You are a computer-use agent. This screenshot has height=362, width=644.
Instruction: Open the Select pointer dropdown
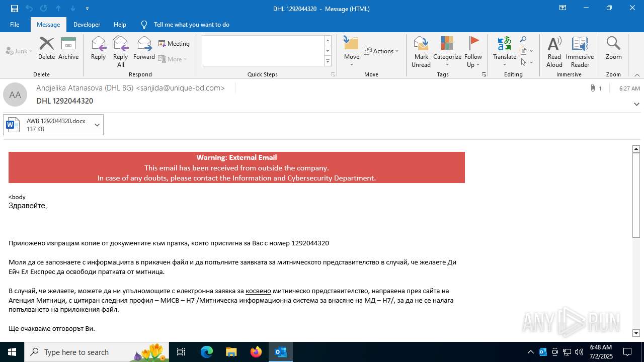coord(526,62)
